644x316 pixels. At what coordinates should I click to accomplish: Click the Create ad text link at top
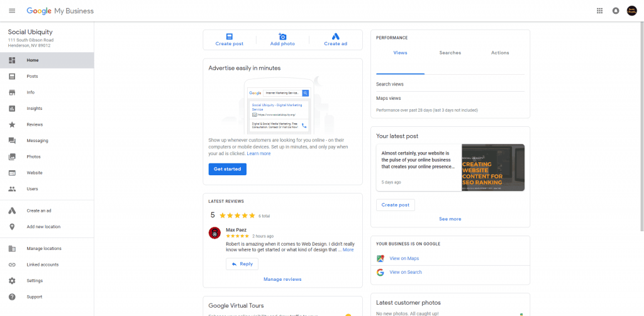click(x=336, y=44)
